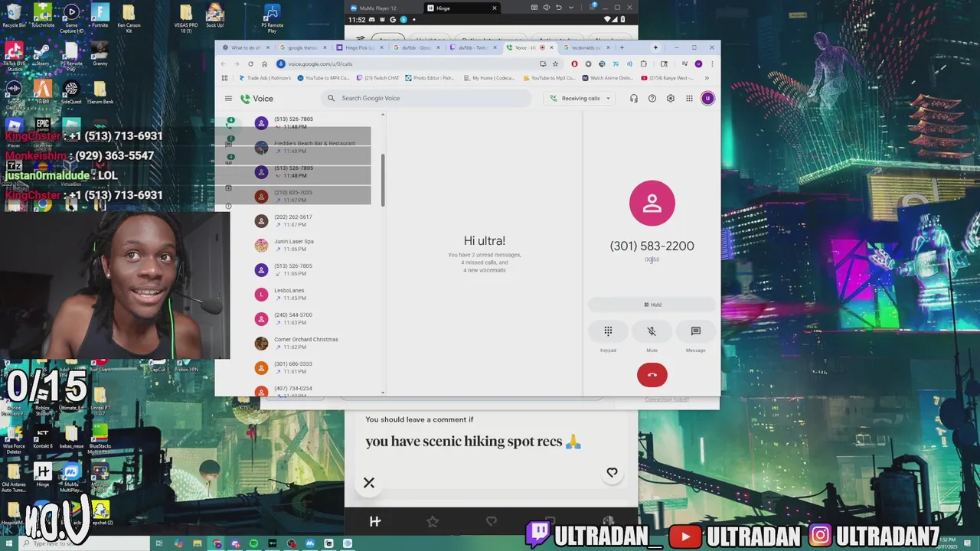Open the Messages section in Voice sidebar
The height and width of the screenshot is (551, 980).
pyautogui.click(x=230, y=142)
